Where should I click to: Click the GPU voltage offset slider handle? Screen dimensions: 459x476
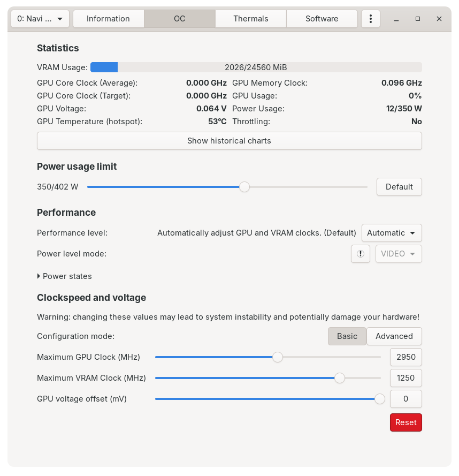click(380, 399)
